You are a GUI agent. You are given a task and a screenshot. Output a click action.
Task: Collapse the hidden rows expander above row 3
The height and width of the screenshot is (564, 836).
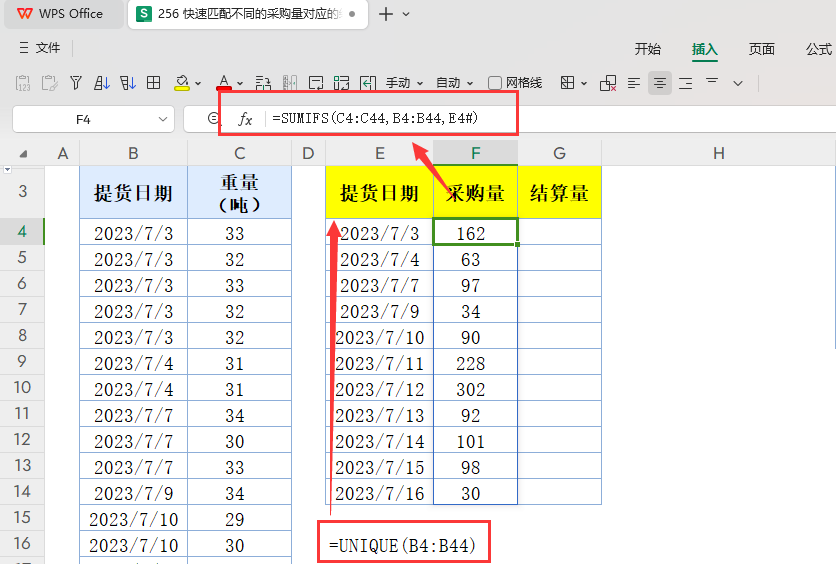click(7, 170)
